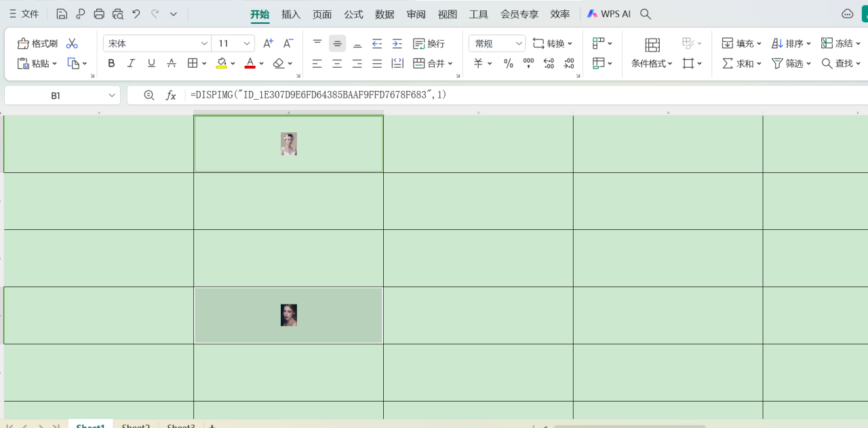Image resolution: width=868 pixels, height=428 pixels.
Task: Click the Format Painter (格式刷) button
Action: coord(37,43)
